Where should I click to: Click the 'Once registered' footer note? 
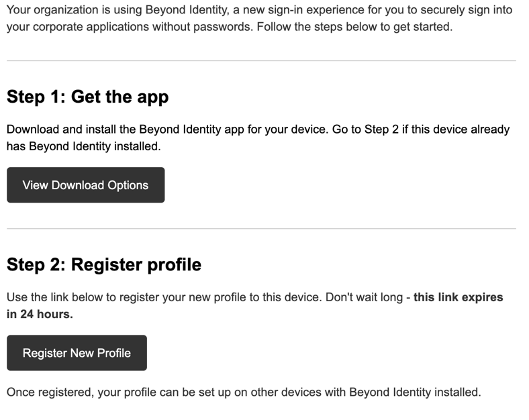click(x=244, y=392)
